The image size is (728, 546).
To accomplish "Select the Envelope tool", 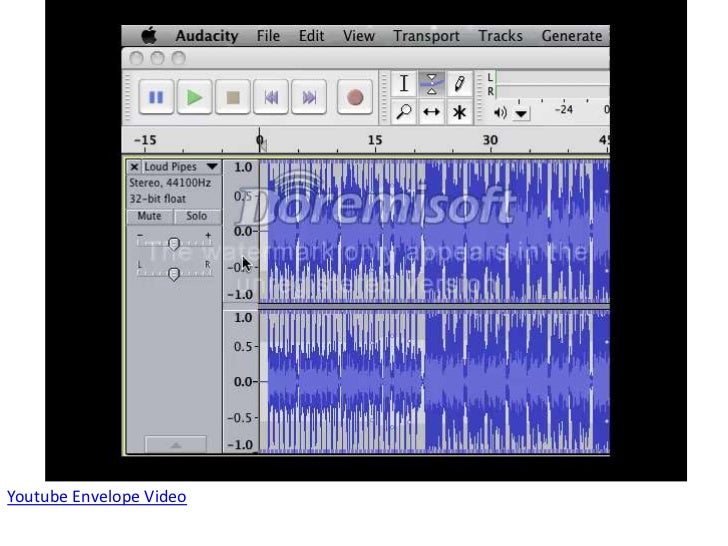I will [431, 84].
